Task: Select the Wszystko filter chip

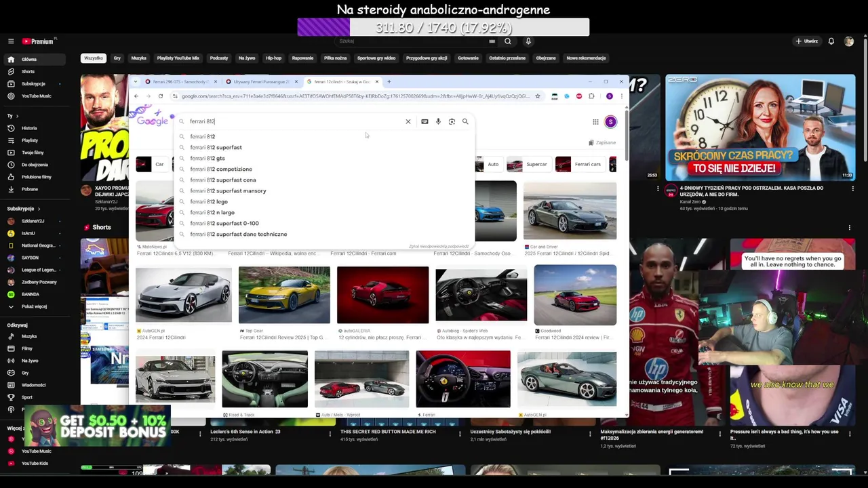Action: click(94, 58)
